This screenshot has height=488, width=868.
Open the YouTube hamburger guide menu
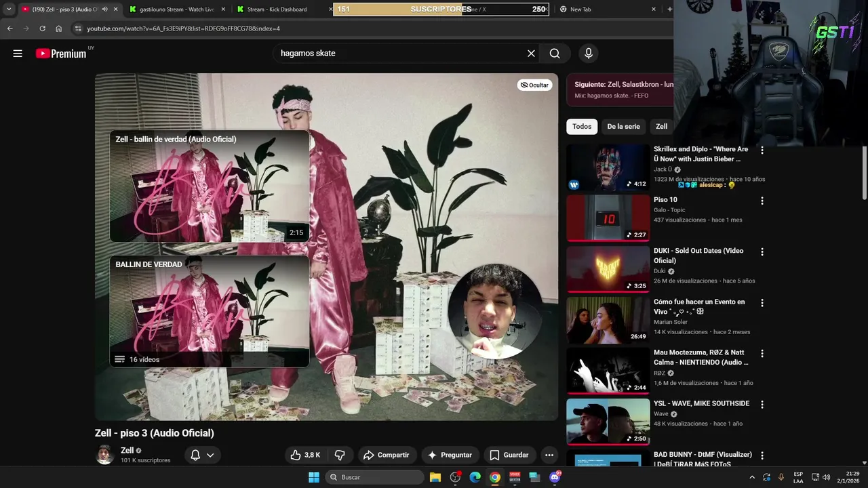pos(18,54)
